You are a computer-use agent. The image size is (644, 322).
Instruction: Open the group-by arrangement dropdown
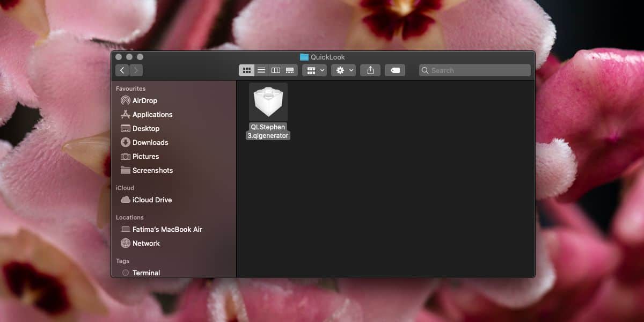[314, 70]
